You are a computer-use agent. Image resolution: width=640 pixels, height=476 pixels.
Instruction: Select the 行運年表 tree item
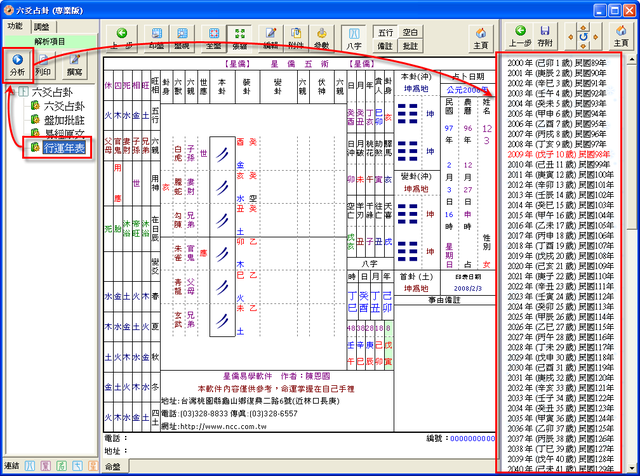click(64, 148)
